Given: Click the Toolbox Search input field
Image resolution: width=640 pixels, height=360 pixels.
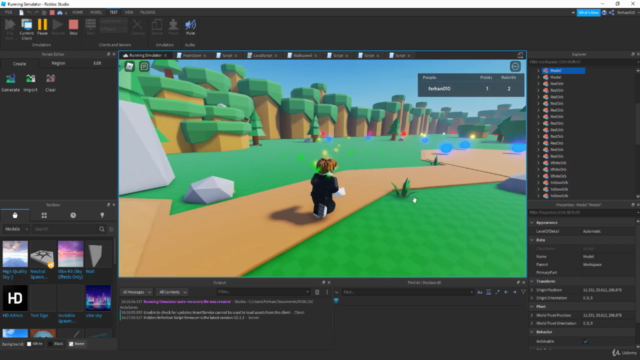Looking at the screenshot, I should click(x=65, y=229).
